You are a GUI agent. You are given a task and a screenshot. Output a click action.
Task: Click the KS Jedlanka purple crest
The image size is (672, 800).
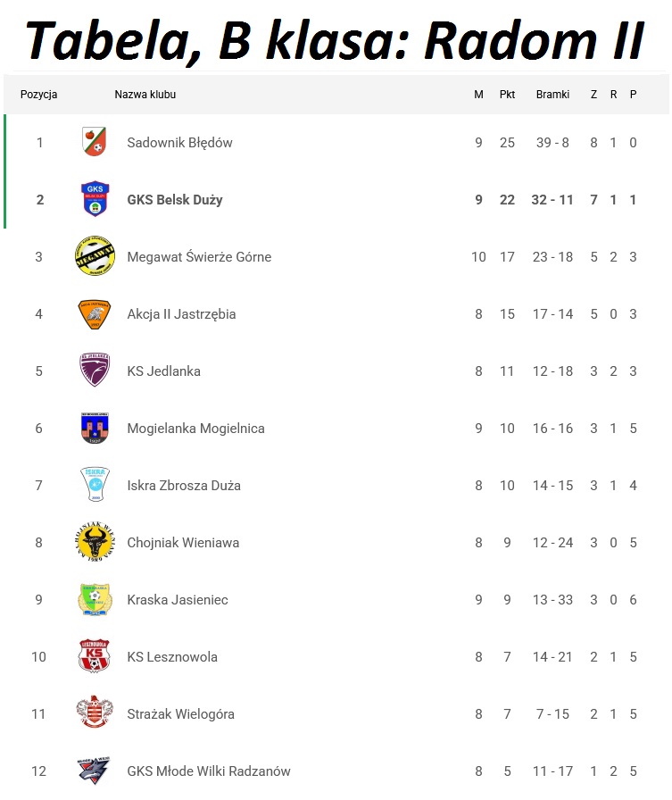94,371
